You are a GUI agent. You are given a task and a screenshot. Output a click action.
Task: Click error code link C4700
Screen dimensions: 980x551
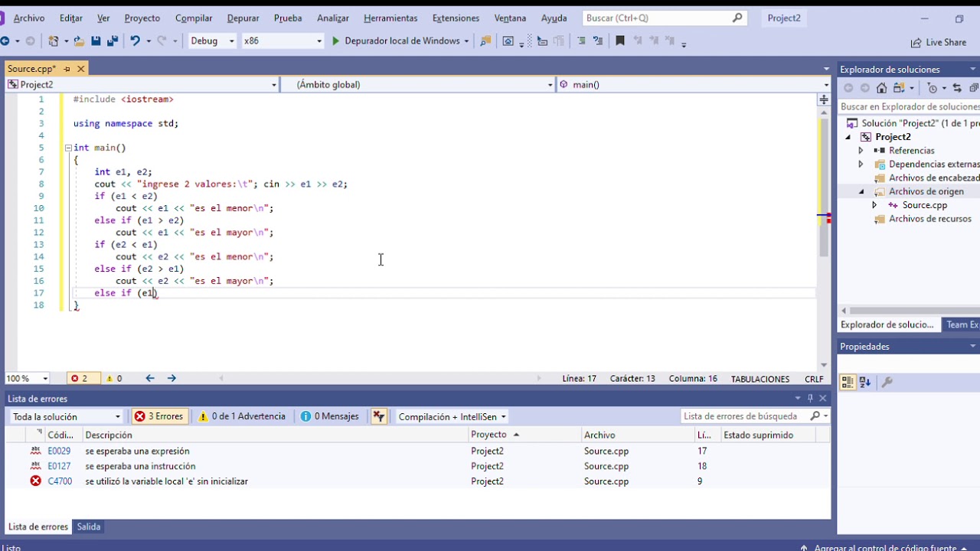click(60, 481)
